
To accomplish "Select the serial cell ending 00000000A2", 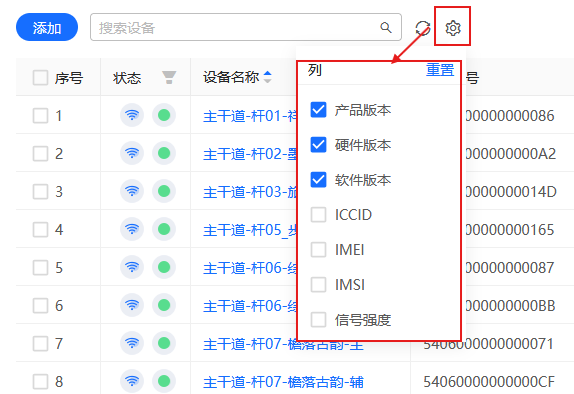I will 510,154.
